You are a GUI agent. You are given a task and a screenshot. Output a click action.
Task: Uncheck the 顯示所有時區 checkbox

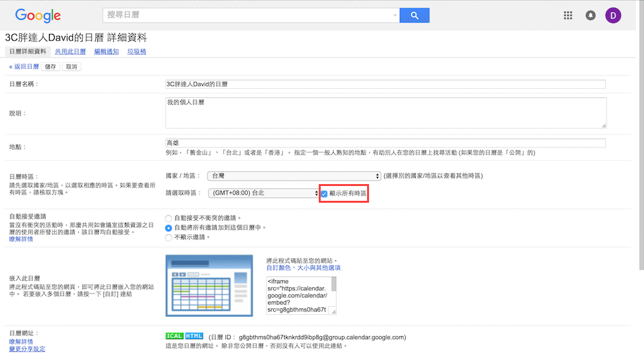[324, 193]
